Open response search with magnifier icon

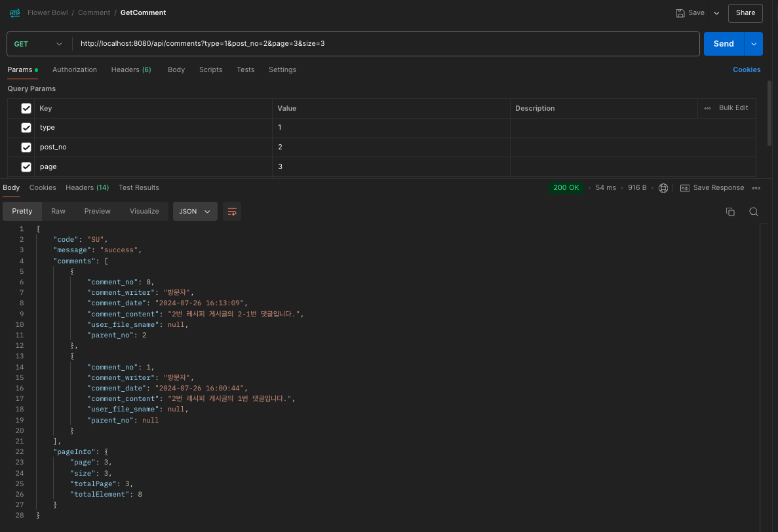click(x=753, y=212)
